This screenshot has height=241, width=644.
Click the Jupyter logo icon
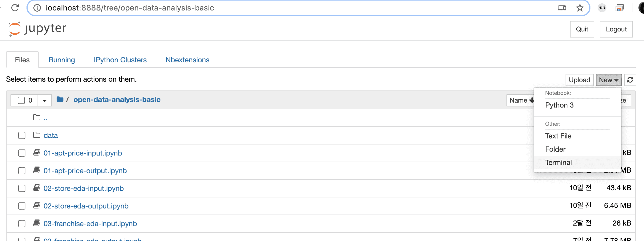point(15,29)
